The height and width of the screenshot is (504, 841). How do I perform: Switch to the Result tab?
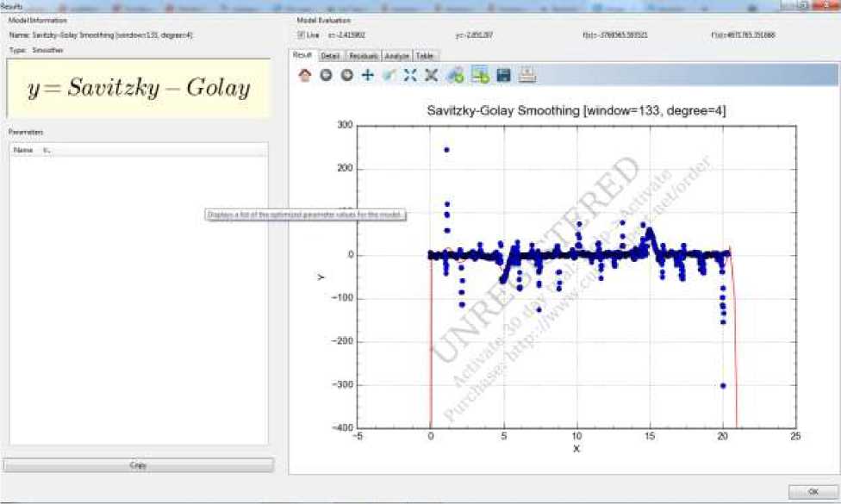pos(302,55)
